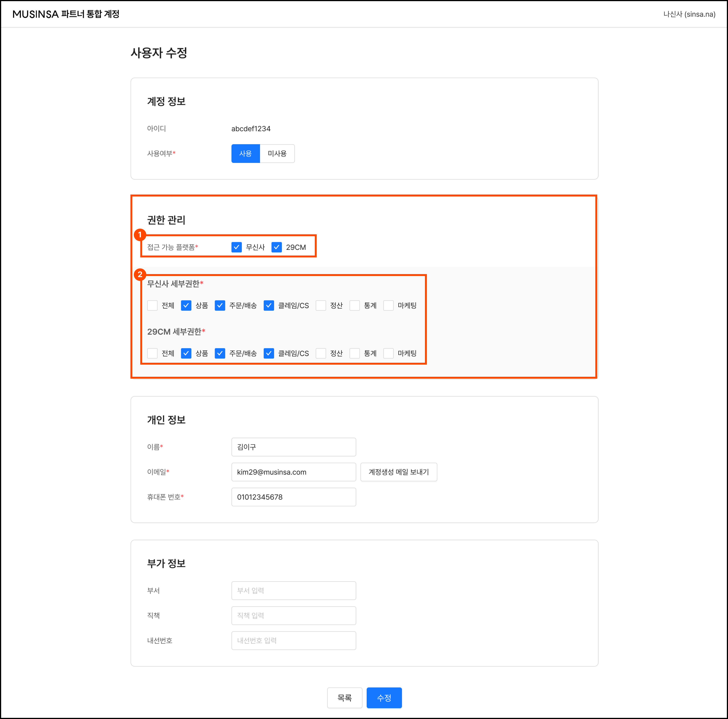The width and height of the screenshot is (728, 719).
Task: Check 전체 under 29CM 세부권한
Action: pos(153,353)
